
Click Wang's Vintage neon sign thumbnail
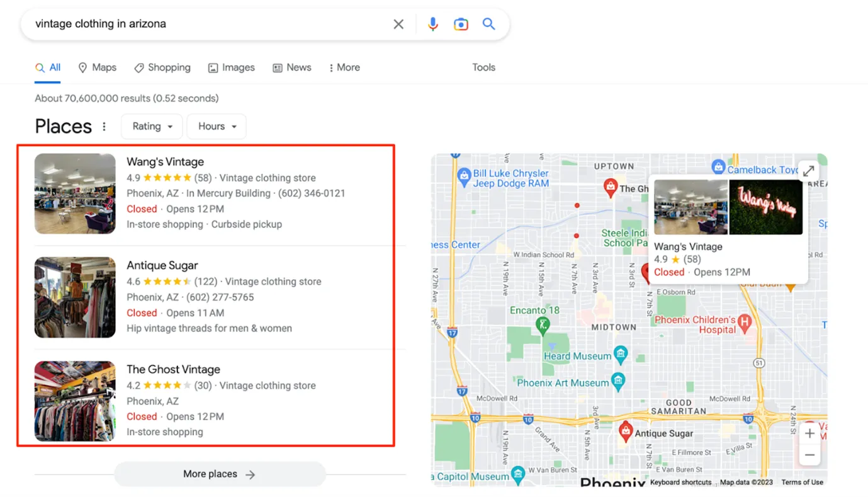coord(765,207)
